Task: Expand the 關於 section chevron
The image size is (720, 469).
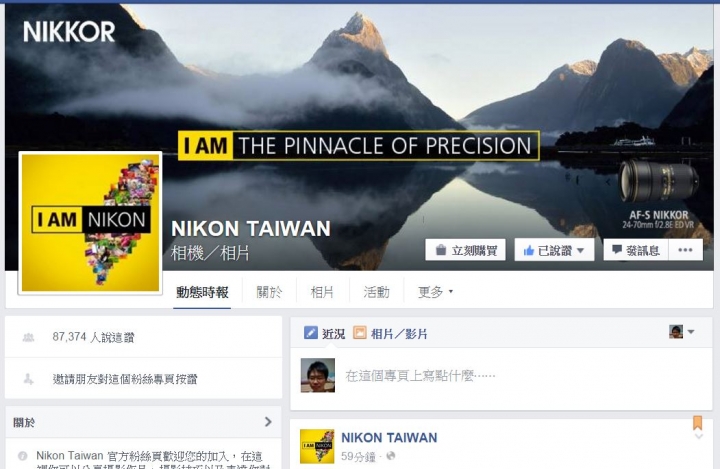Action: [x=268, y=422]
